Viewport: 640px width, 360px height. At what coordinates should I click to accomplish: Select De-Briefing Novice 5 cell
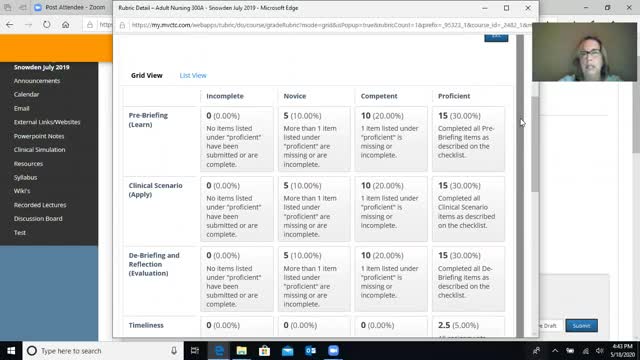pos(314,279)
